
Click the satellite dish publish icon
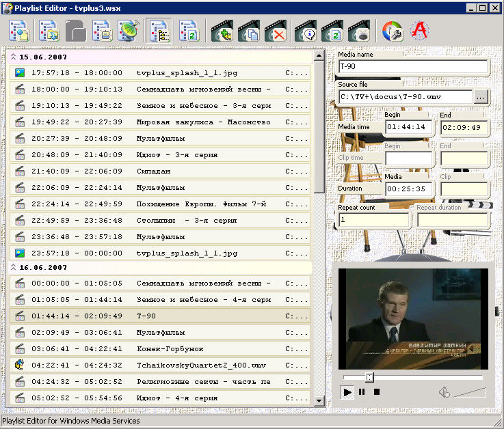pos(129,31)
